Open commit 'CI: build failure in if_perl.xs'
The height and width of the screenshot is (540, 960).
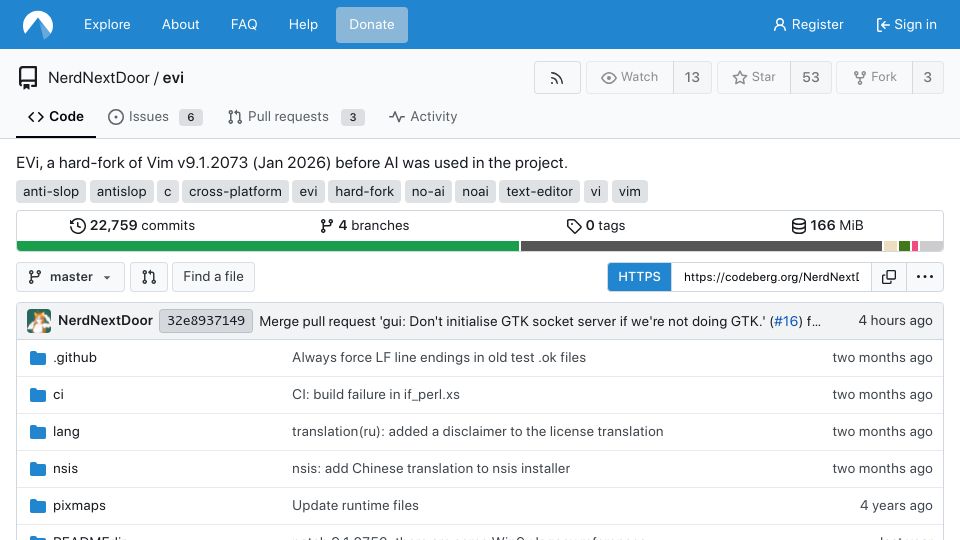click(376, 395)
